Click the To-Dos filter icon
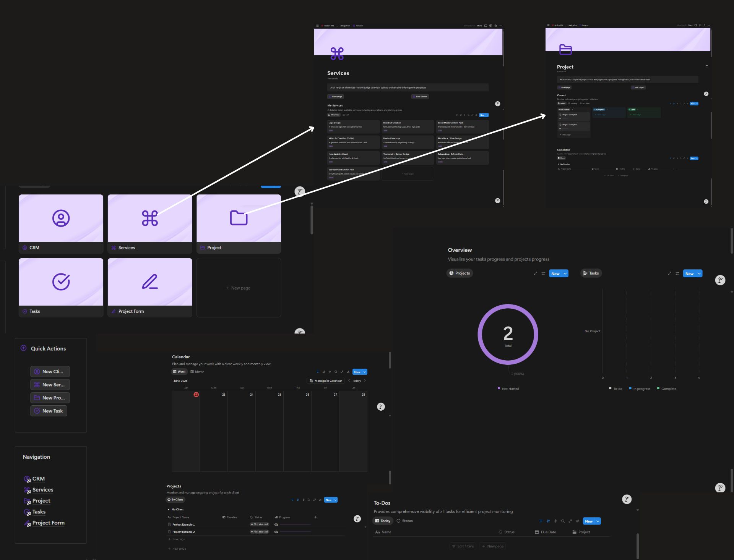 (x=541, y=521)
